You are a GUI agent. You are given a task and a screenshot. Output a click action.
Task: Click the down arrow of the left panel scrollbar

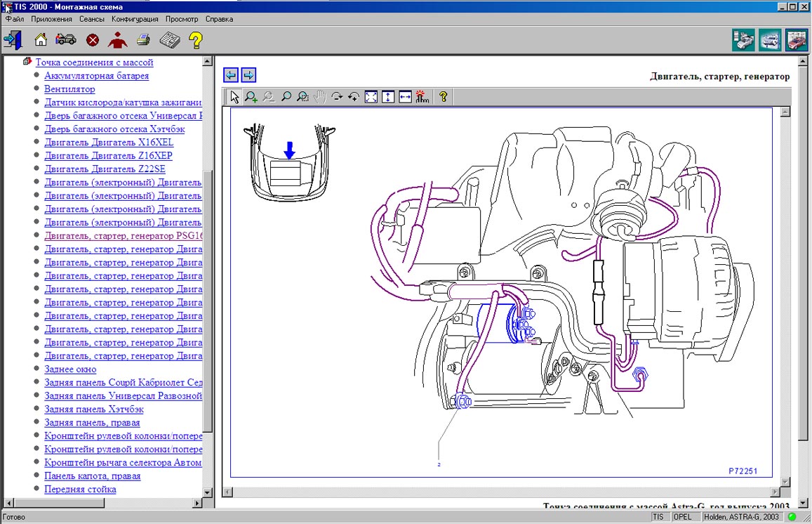(x=208, y=492)
